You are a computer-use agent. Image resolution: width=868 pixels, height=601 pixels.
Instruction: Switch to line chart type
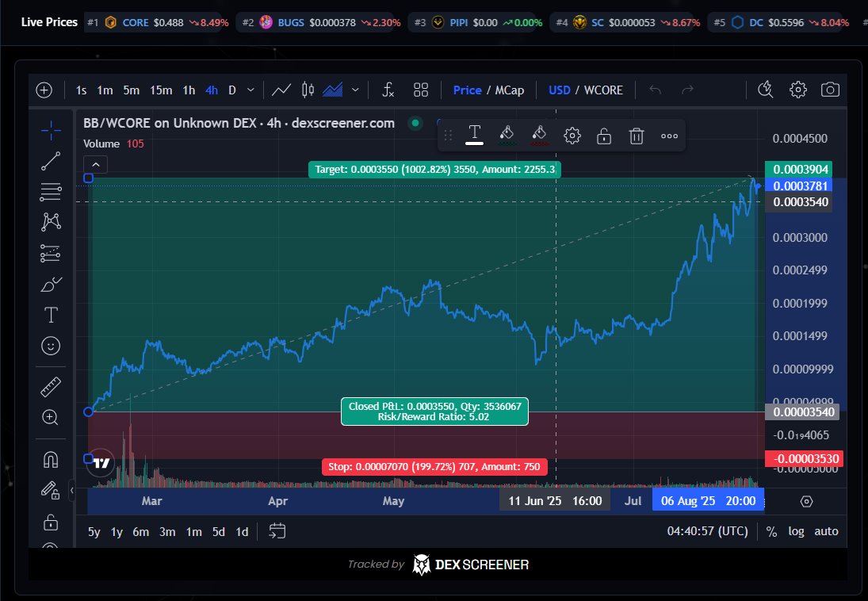pyautogui.click(x=281, y=90)
